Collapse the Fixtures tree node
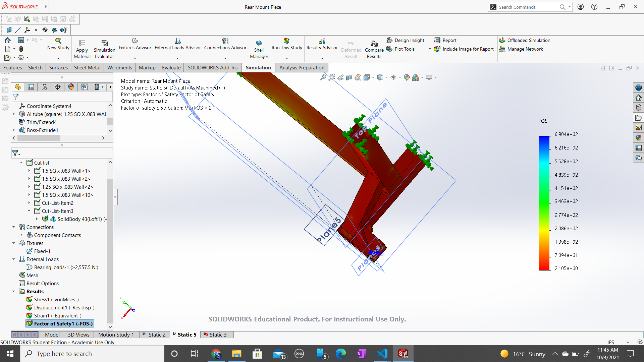644x362 pixels. coord(13,243)
